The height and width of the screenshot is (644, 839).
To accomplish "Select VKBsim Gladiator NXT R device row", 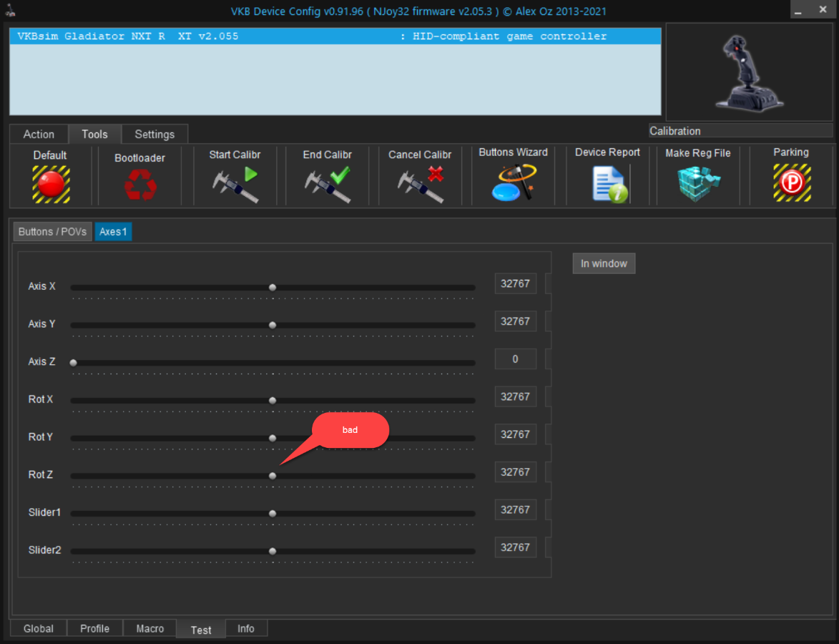I will [x=335, y=36].
